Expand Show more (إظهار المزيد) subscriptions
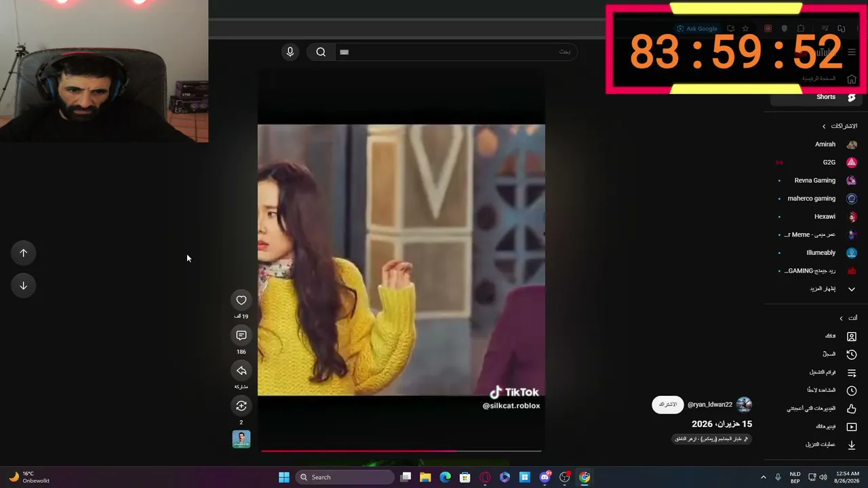 (x=816, y=289)
